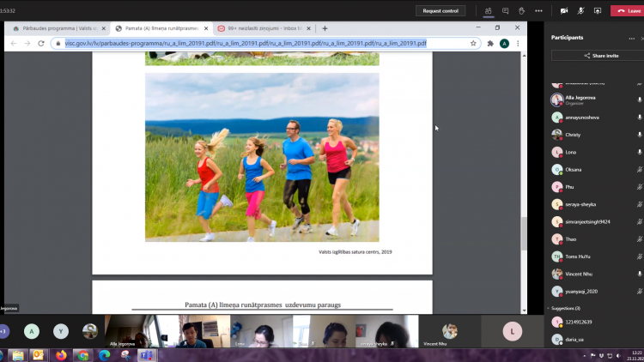
Task: Open more actions in meeting toolbar
Action: click(x=538, y=10)
